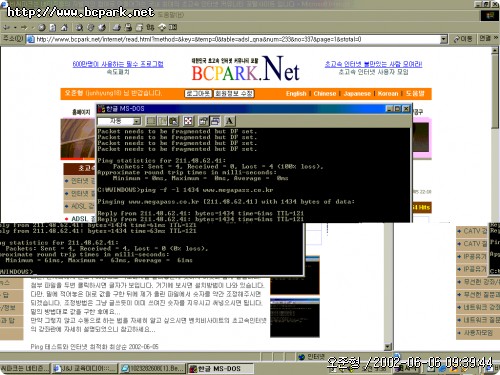The width and height of the screenshot is (500, 375).
Task: Switch language to English
Action: click(296, 94)
